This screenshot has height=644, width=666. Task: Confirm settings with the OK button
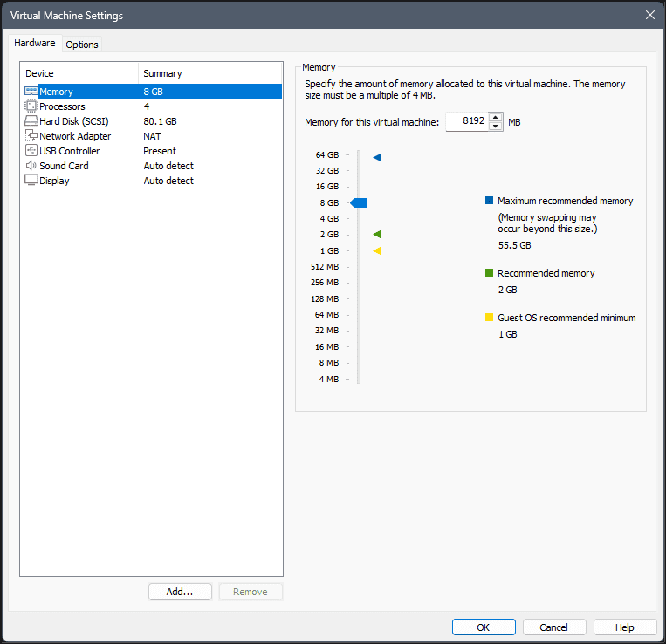(484, 627)
